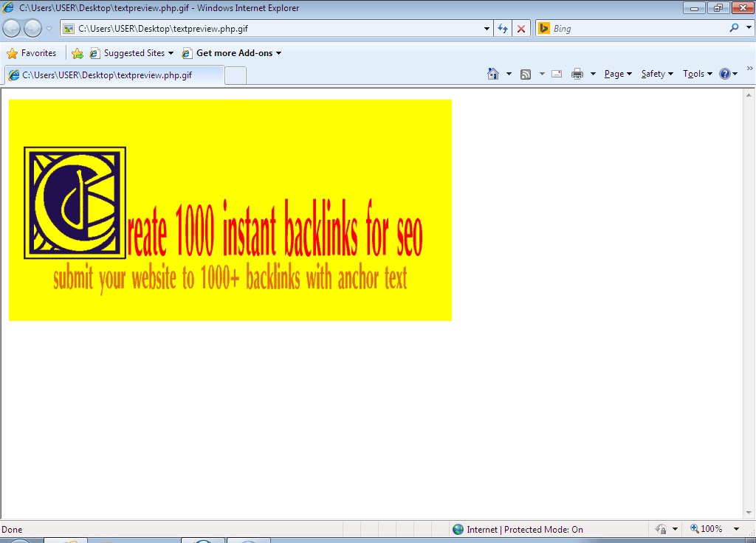Click the Home icon in command bar

click(x=492, y=74)
